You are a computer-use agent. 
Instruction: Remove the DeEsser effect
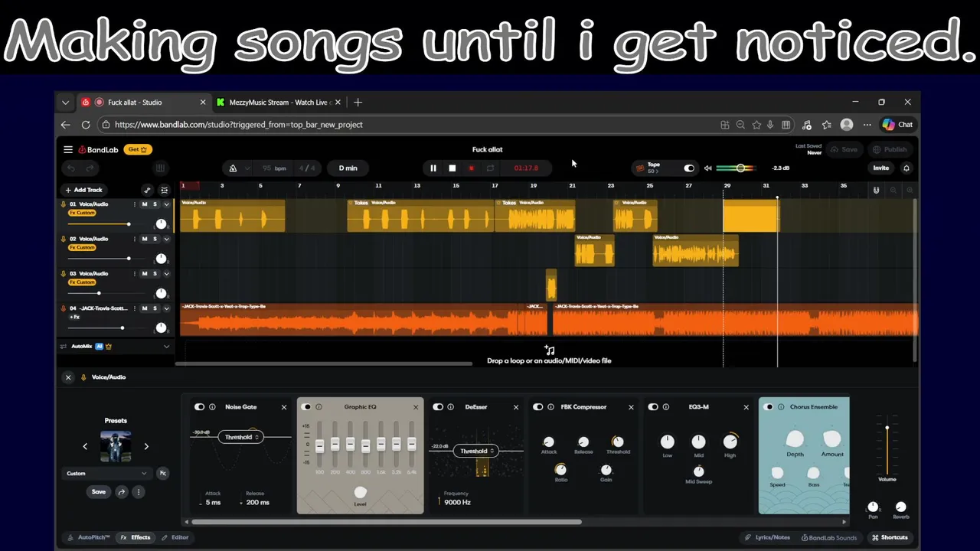click(515, 407)
